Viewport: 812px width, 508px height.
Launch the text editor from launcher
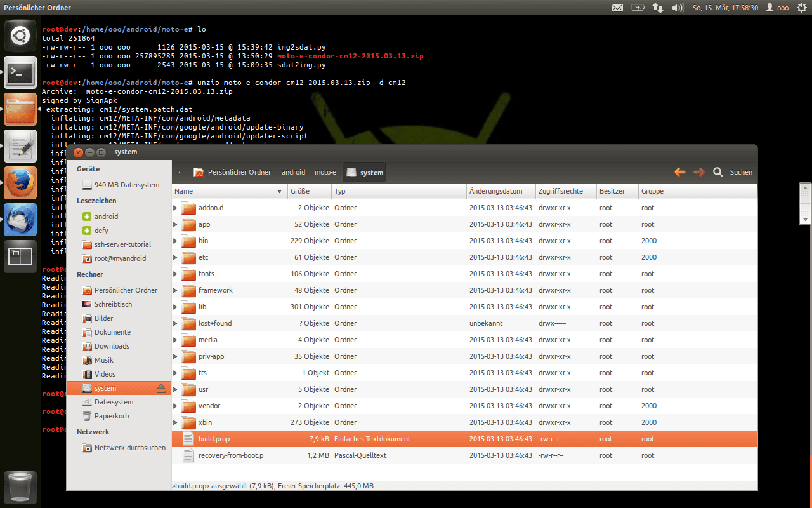[x=20, y=146]
